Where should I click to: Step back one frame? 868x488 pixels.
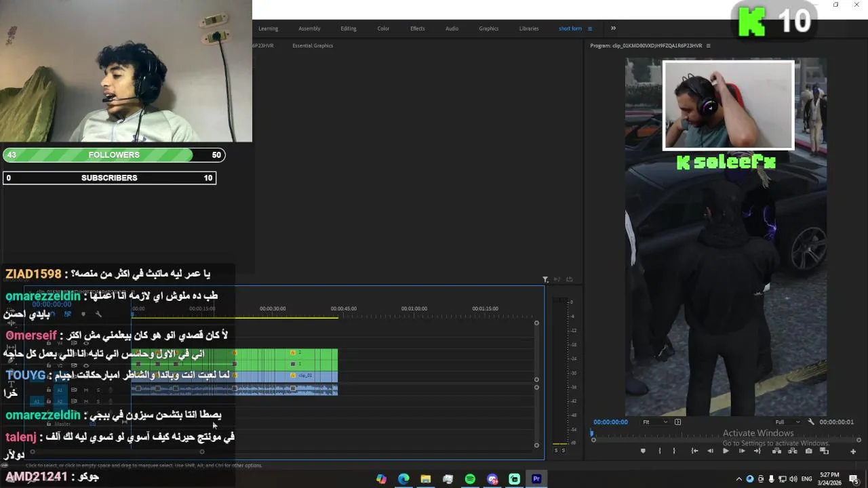pyautogui.click(x=710, y=451)
